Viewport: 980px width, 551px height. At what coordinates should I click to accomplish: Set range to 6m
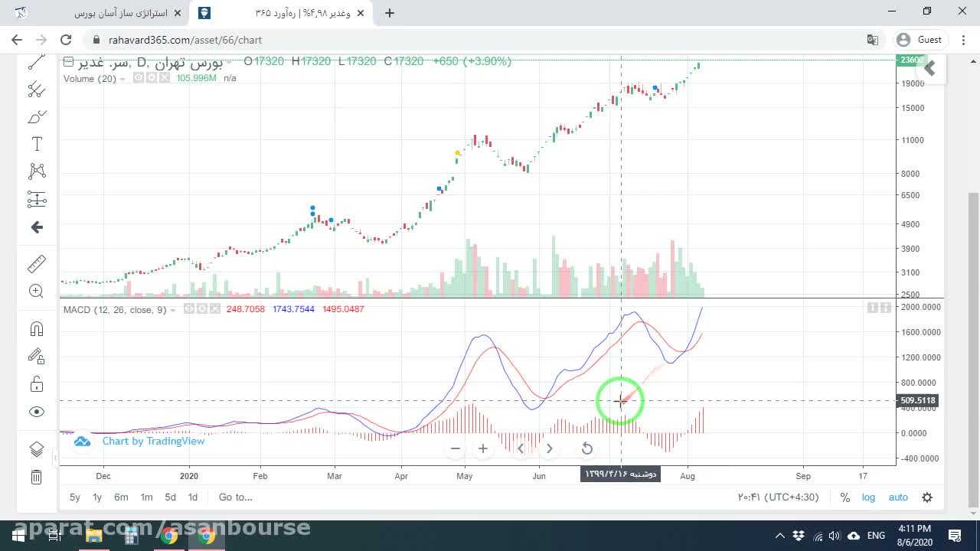121,497
